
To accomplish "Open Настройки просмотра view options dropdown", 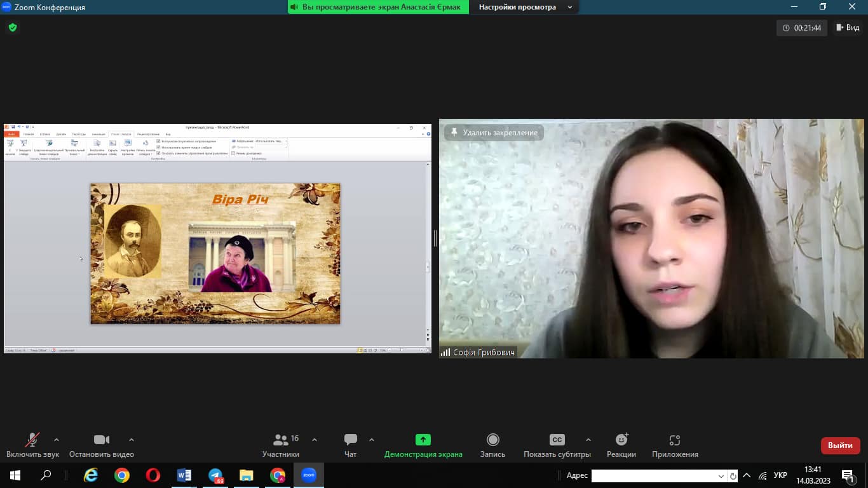I will (525, 7).
